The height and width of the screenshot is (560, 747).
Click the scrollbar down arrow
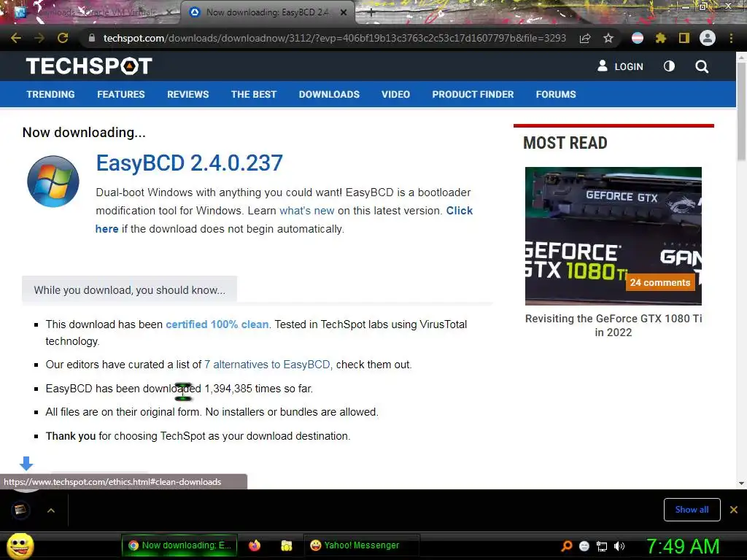tap(741, 483)
